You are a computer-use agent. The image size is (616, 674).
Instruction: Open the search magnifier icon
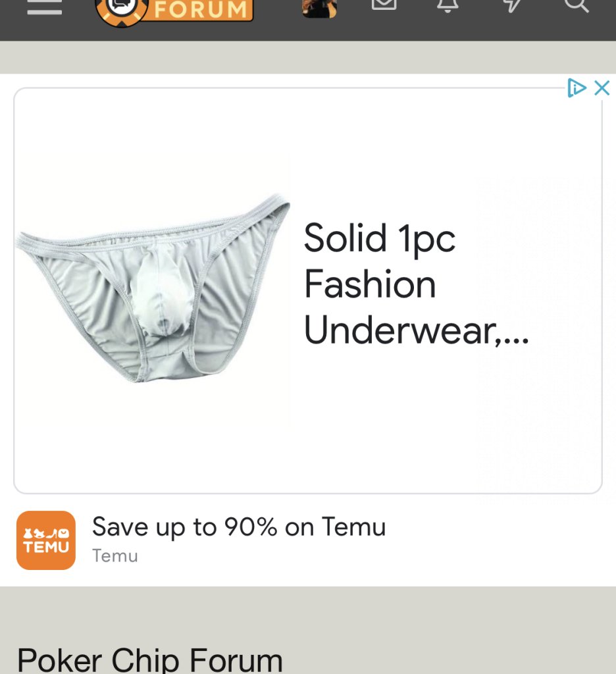pyautogui.click(x=576, y=5)
